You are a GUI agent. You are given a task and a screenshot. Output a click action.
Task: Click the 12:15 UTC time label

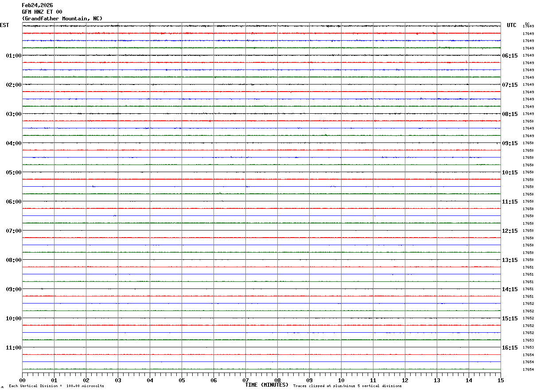(x=510, y=231)
